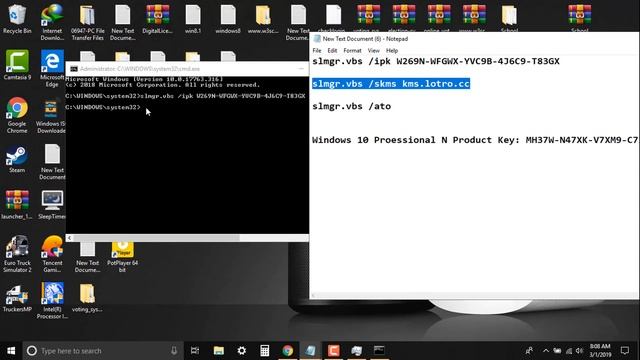Select New Text Document under Windows ISO Downloader
Screen dimensions: 640x360
click(52, 162)
